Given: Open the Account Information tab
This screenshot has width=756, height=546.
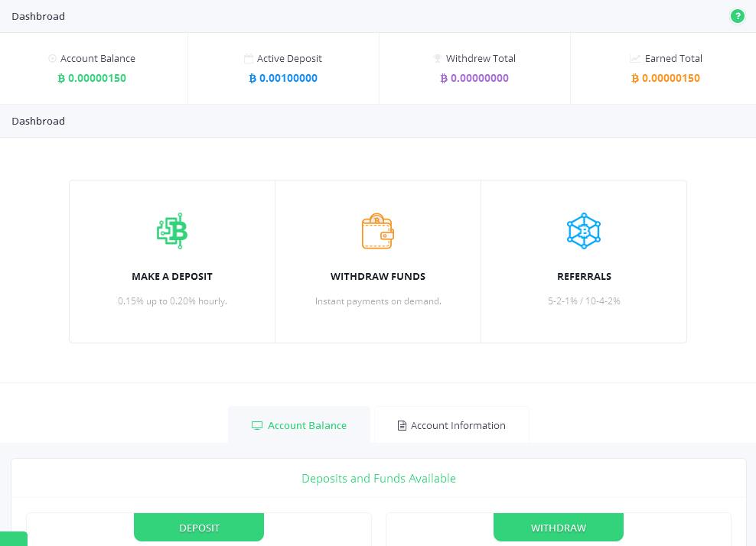Looking at the screenshot, I should (x=451, y=425).
